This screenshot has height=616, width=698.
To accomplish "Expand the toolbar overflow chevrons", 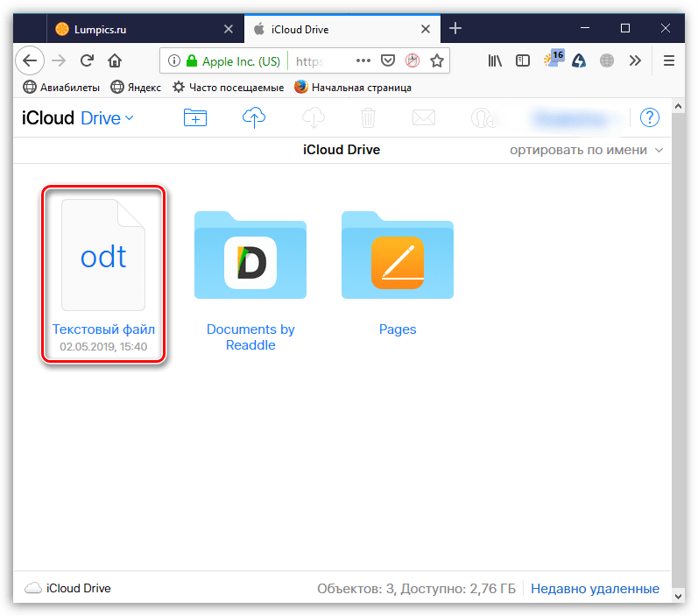I will (x=635, y=60).
